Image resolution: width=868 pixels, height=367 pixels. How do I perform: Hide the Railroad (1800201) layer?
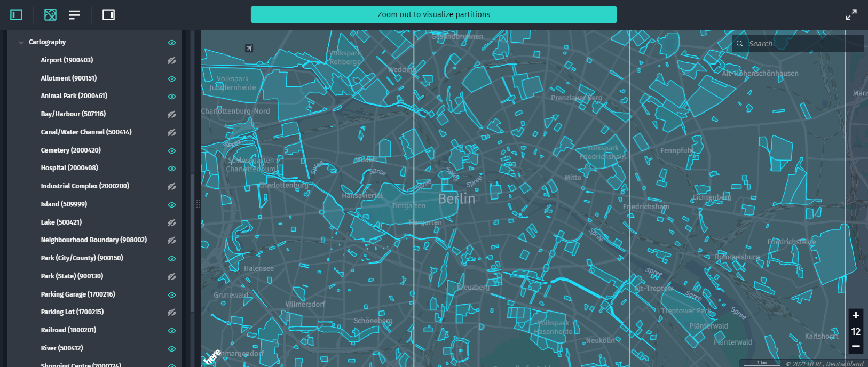pyautogui.click(x=172, y=330)
